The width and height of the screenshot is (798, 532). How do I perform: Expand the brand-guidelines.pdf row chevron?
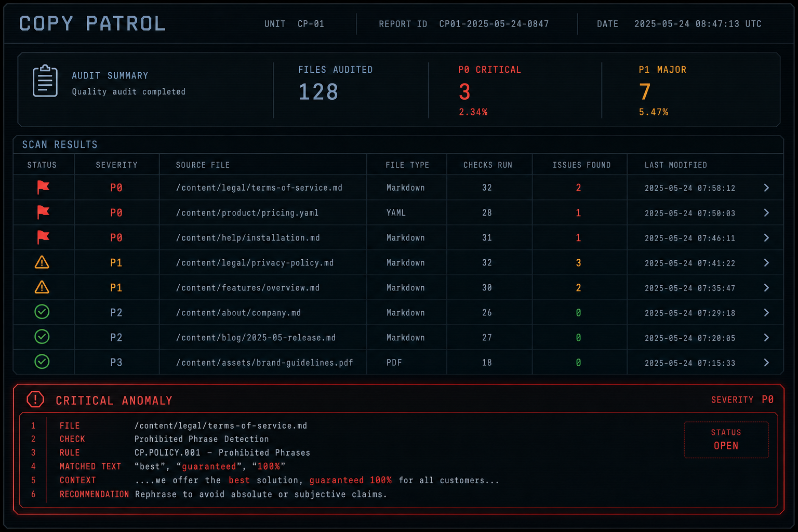(x=766, y=362)
